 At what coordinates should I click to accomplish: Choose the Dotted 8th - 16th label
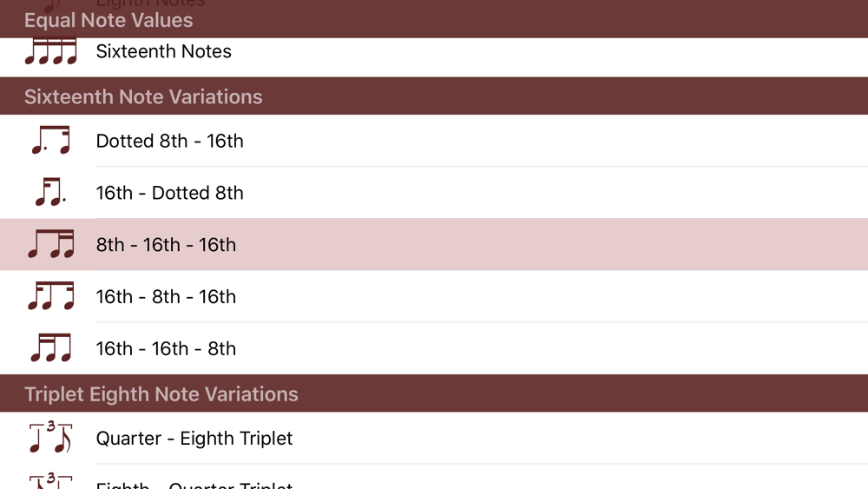tap(169, 141)
